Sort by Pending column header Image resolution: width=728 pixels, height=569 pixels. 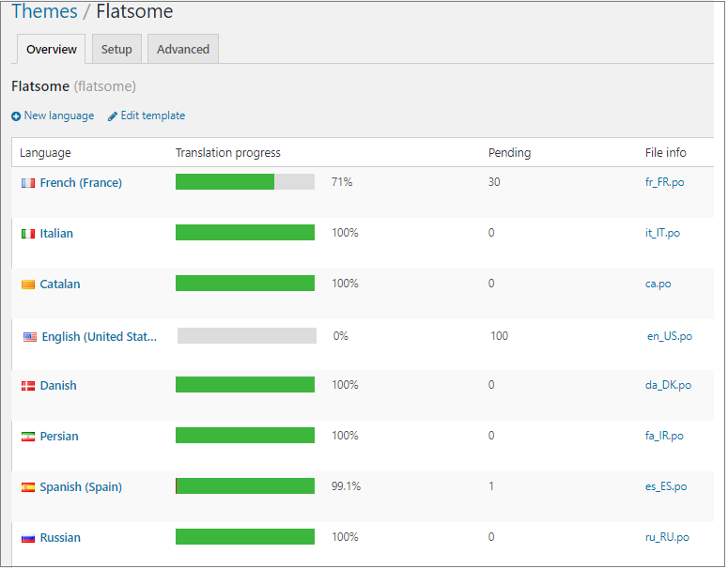(x=509, y=153)
